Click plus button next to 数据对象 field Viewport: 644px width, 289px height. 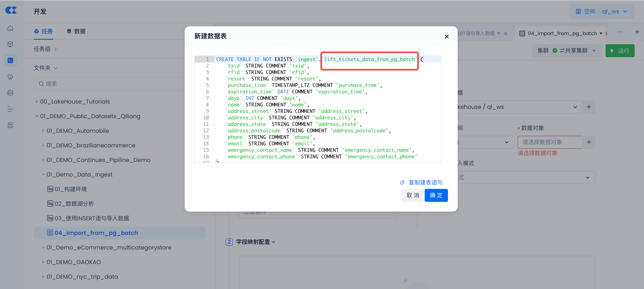coord(589,142)
